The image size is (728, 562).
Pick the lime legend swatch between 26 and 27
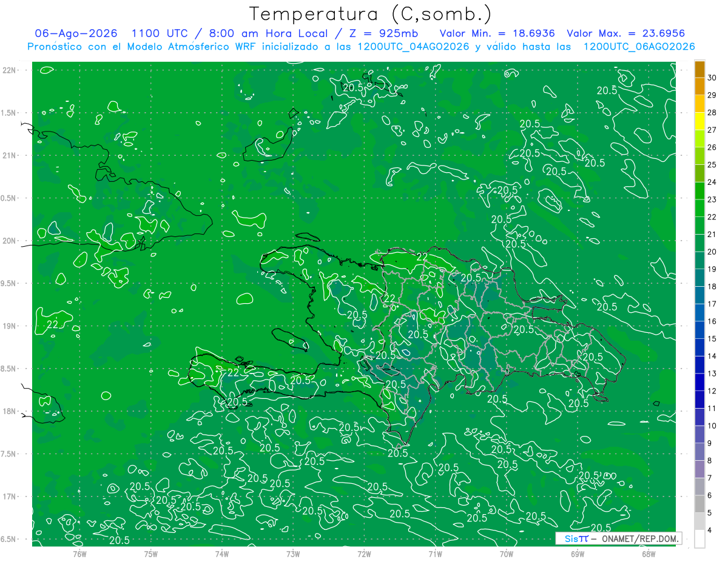click(x=699, y=139)
